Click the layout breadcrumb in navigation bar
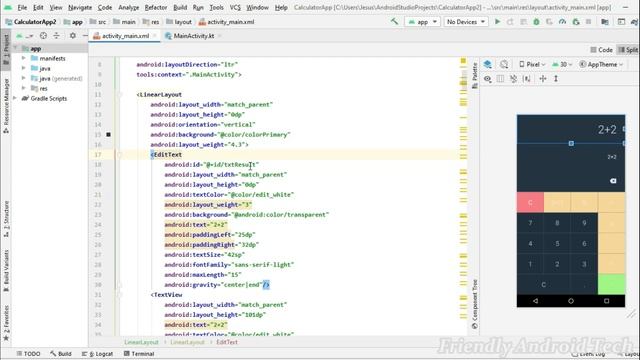The image size is (640, 360). click(179, 22)
